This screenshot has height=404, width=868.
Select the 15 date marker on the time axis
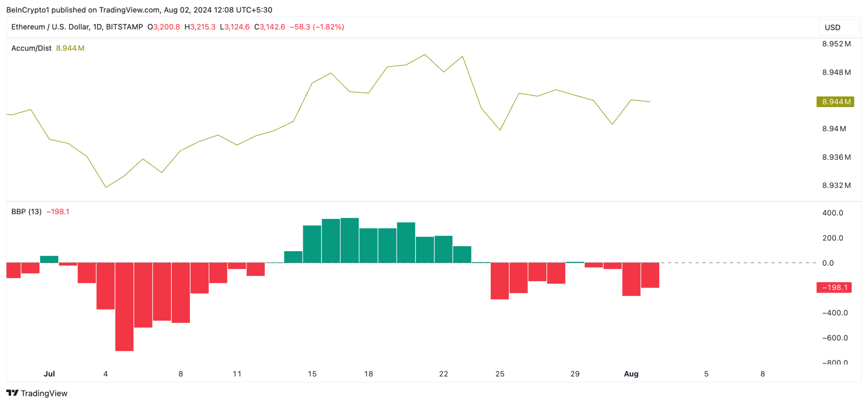[312, 374]
